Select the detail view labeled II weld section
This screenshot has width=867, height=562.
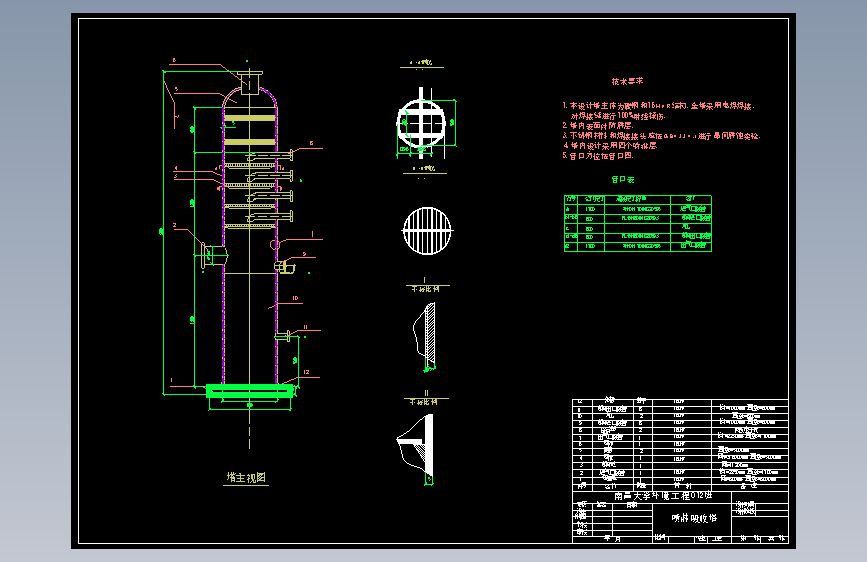coord(416,449)
